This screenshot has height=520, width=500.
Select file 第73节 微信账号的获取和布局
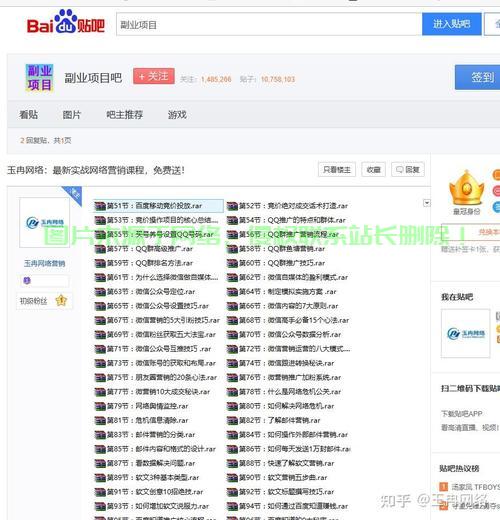[x=155, y=363]
